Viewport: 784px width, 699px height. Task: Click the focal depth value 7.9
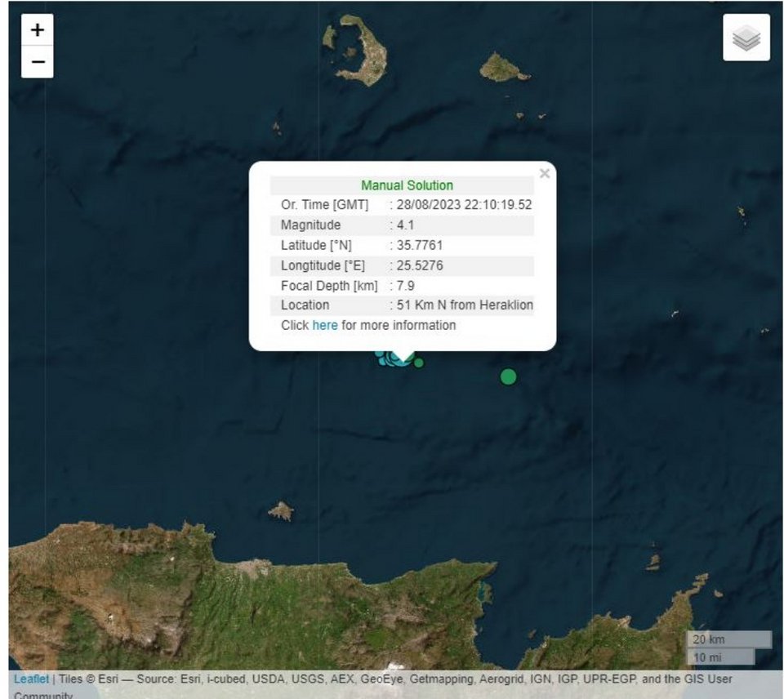405,286
